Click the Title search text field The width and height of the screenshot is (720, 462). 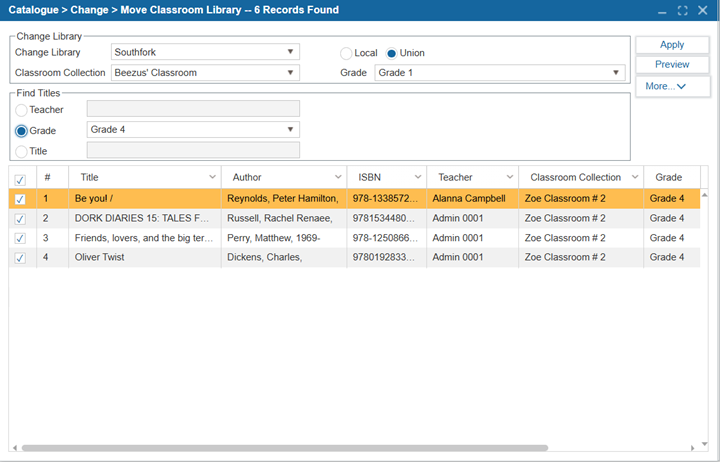193,150
